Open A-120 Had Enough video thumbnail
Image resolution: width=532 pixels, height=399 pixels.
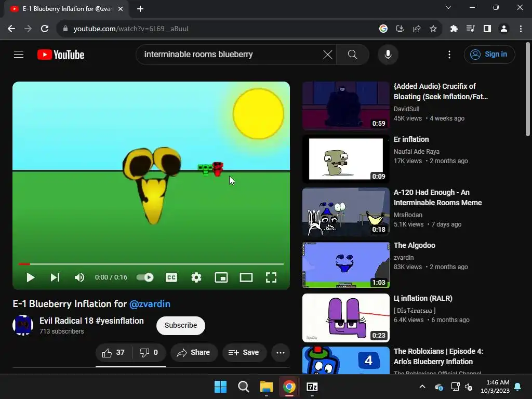click(345, 212)
